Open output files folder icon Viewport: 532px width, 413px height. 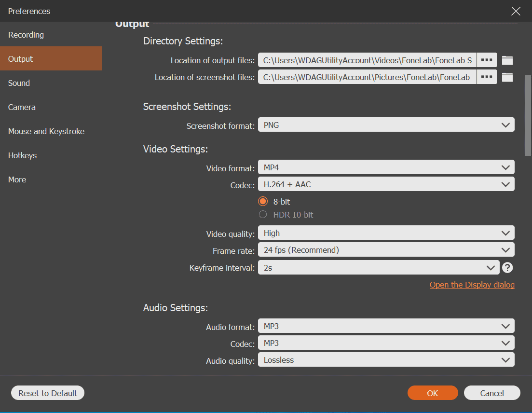(507, 60)
